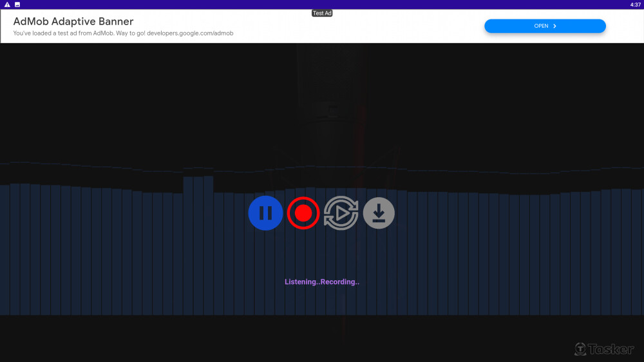Click the empty dark area above the visualizer
Image resolution: width=644 pixels, height=362 pixels.
click(161, 103)
